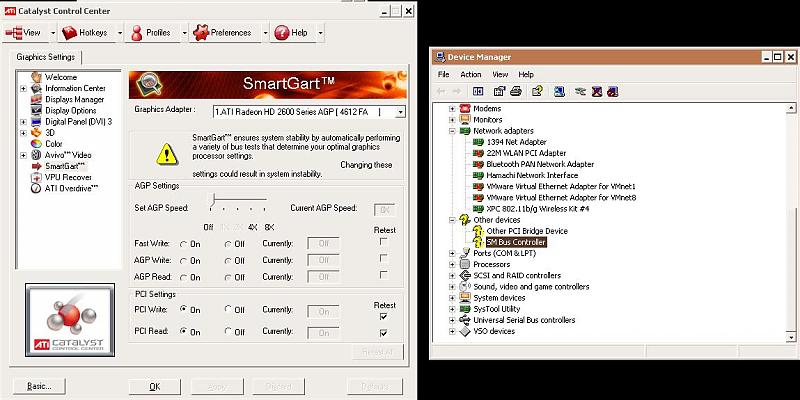Toggle the PCI Write Retest checkbox
Screen dimensions: 800x400
pos(384,316)
